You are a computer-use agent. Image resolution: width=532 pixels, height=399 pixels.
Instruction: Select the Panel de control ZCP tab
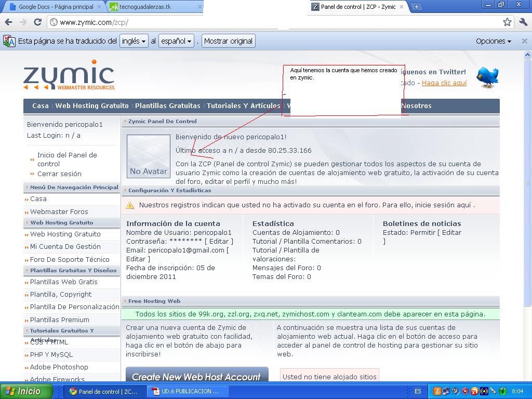(358, 7)
